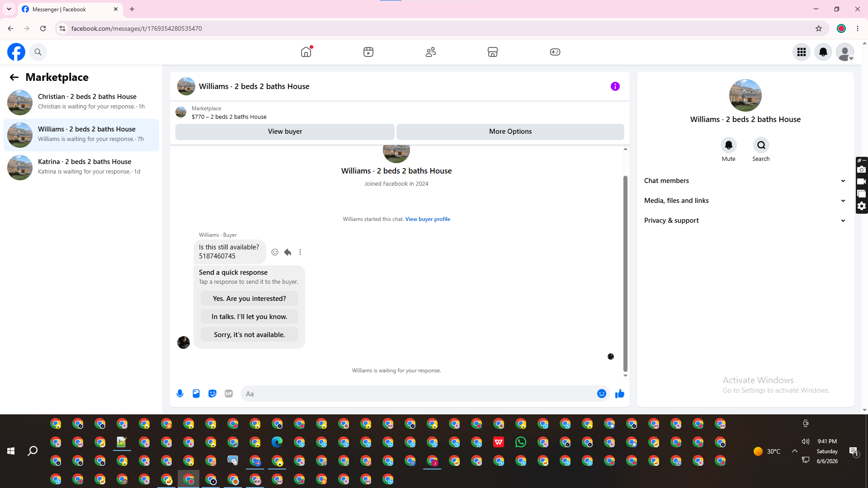Open the account profile avatar menu

tap(845, 52)
